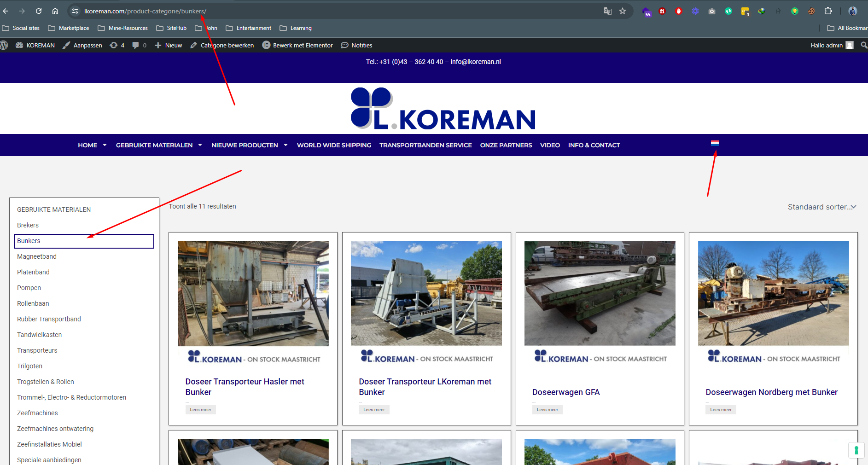Select Rubber Transportband category
The height and width of the screenshot is (465, 868).
point(49,319)
